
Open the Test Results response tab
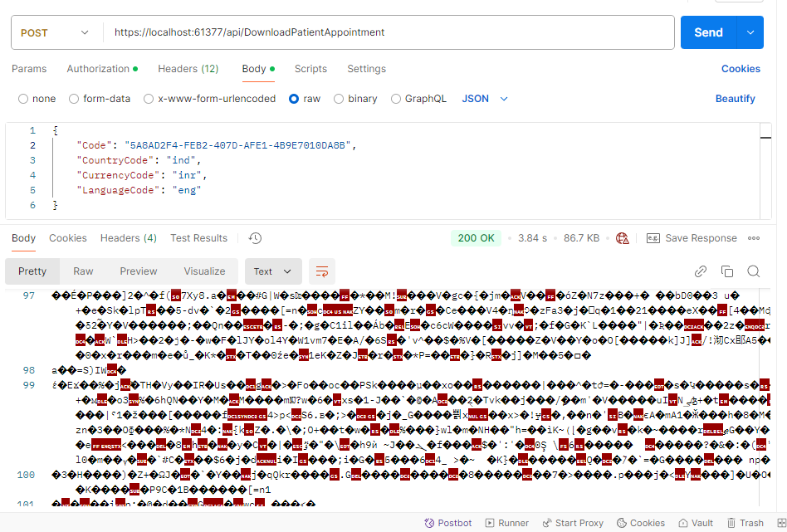pyautogui.click(x=198, y=238)
